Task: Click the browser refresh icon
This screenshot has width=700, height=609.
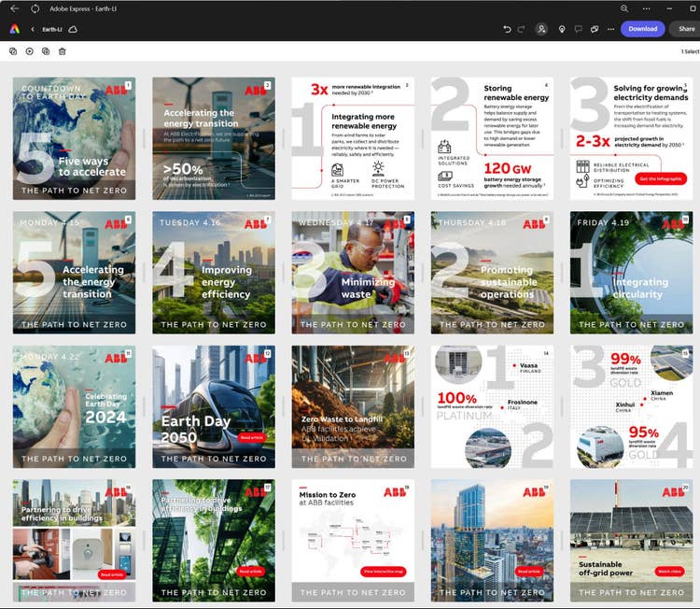Action: click(x=35, y=8)
